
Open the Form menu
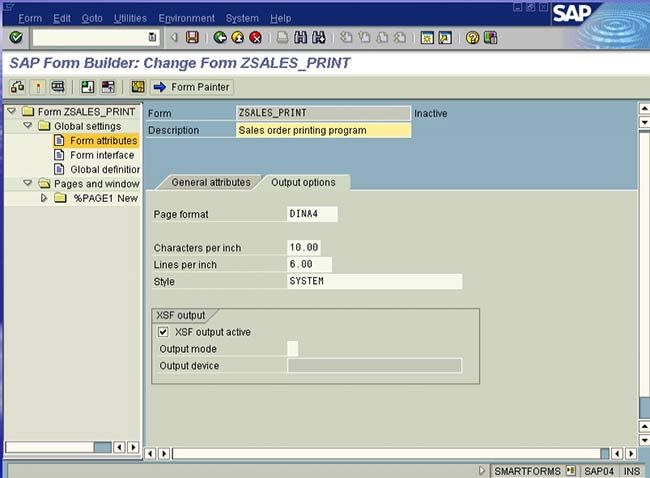click(x=30, y=18)
